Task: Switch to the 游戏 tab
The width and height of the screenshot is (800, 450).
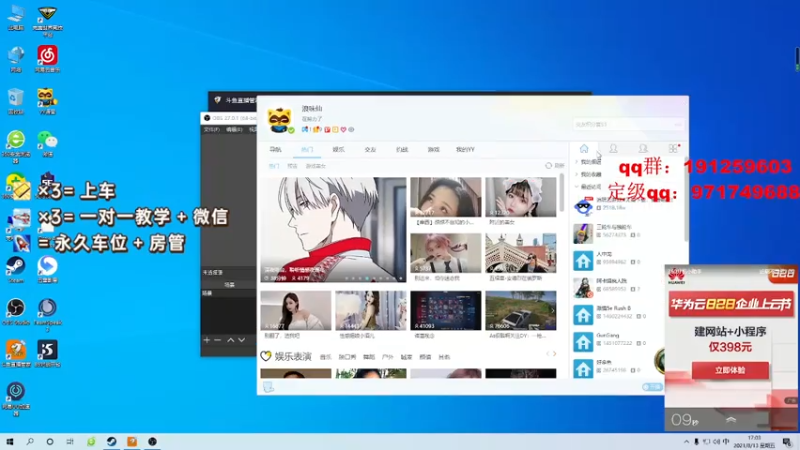Action: [433, 149]
